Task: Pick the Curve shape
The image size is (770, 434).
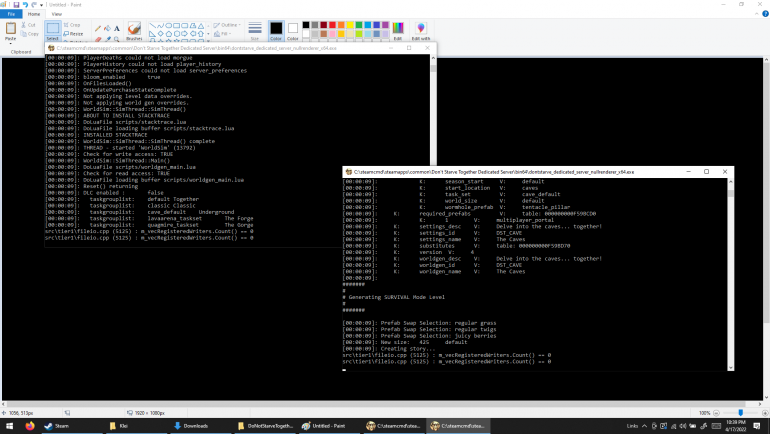Action: coord(160,26)
